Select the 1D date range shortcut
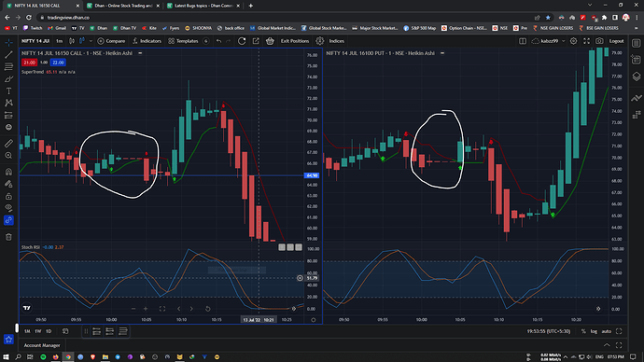The width and height of the screenshot is (644, 362). pyautogui.click(x=49, y=331)
